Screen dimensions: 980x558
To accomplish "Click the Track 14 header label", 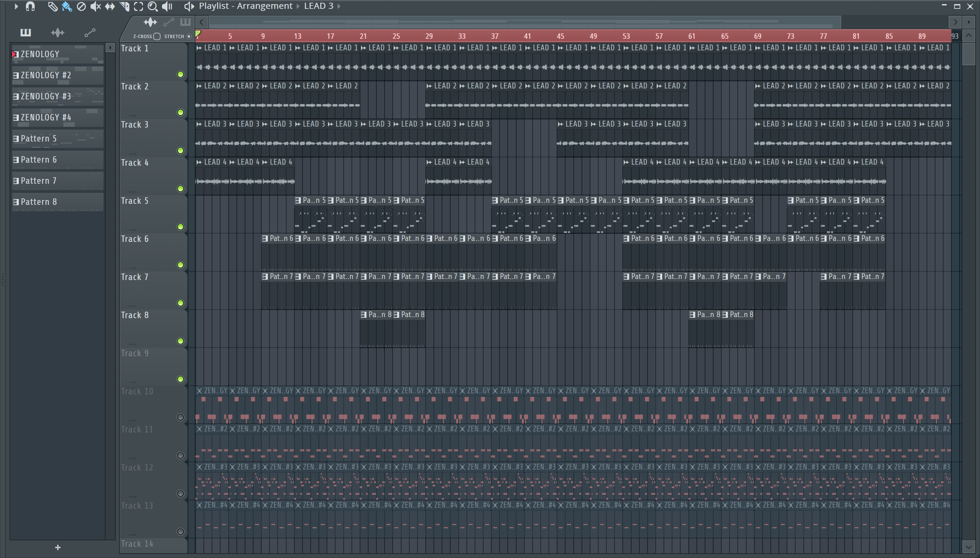I will click(137, 544).
